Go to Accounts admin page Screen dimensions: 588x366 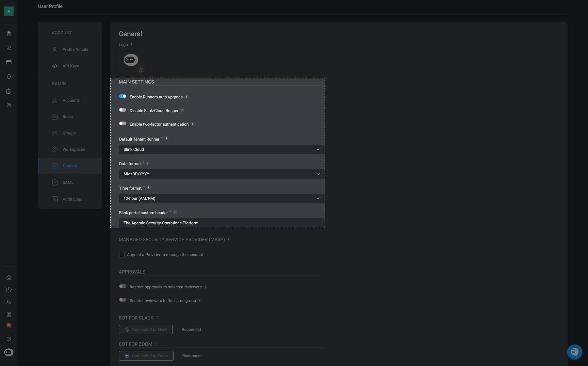pos(70,100)
